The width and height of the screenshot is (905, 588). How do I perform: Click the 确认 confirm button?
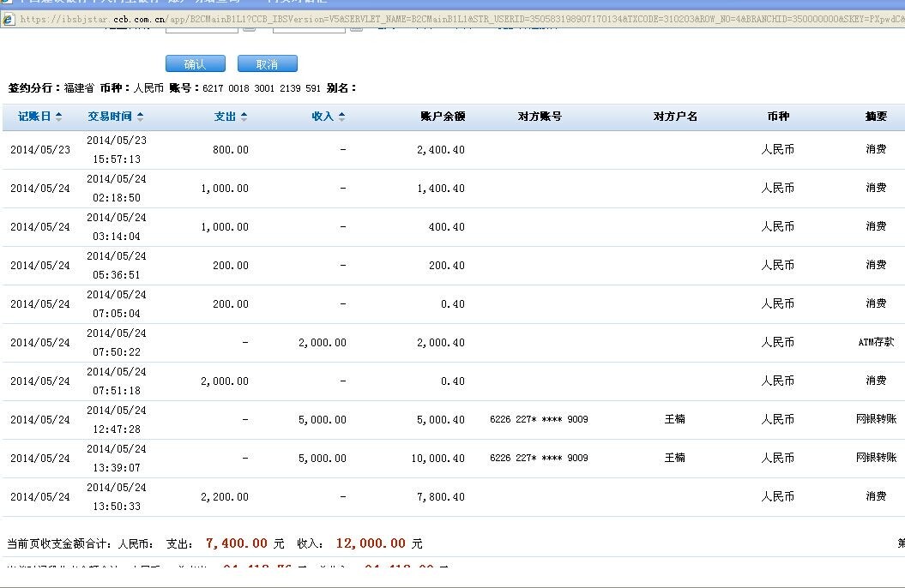click(195, 64)
